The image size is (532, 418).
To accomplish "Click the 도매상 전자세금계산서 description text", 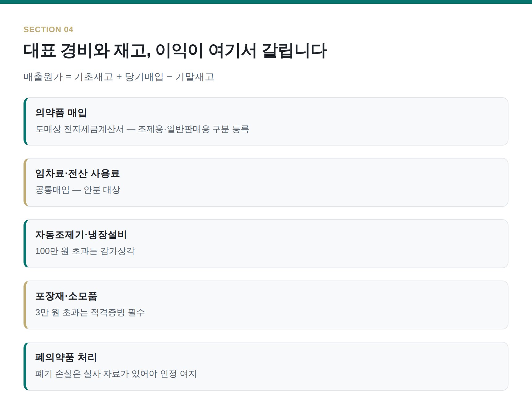I will tap(142, 129).
